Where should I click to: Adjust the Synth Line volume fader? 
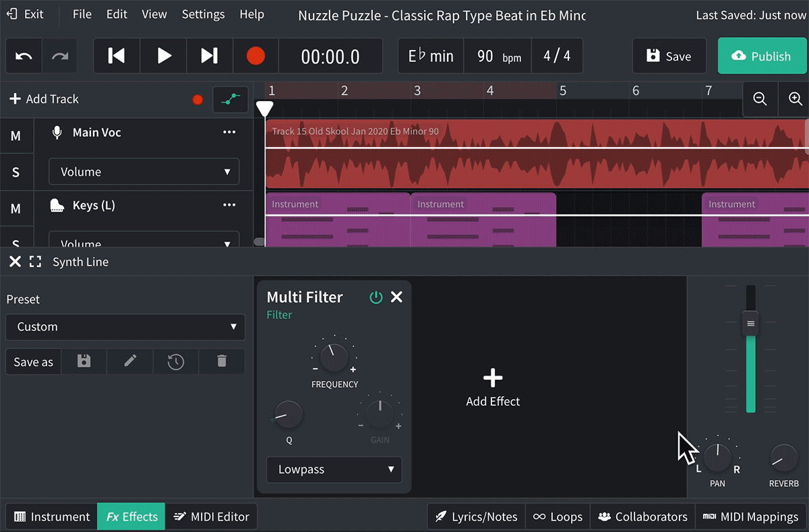point(750,324)
